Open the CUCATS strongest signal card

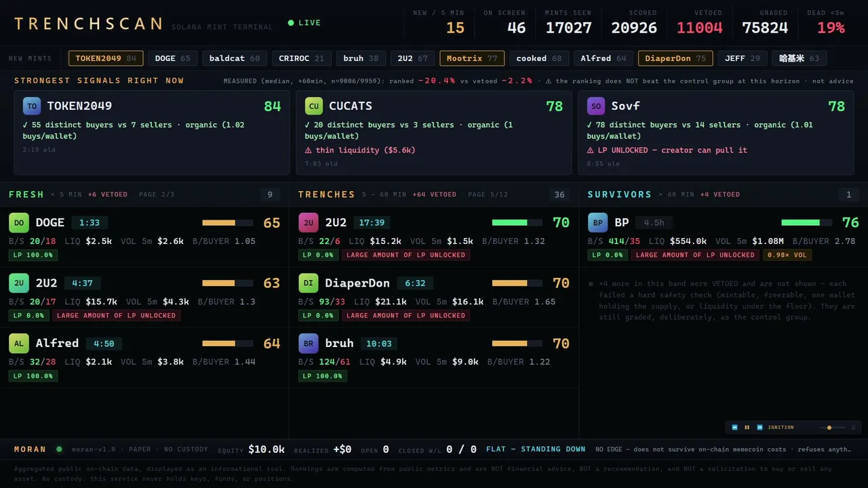[434, 133]
